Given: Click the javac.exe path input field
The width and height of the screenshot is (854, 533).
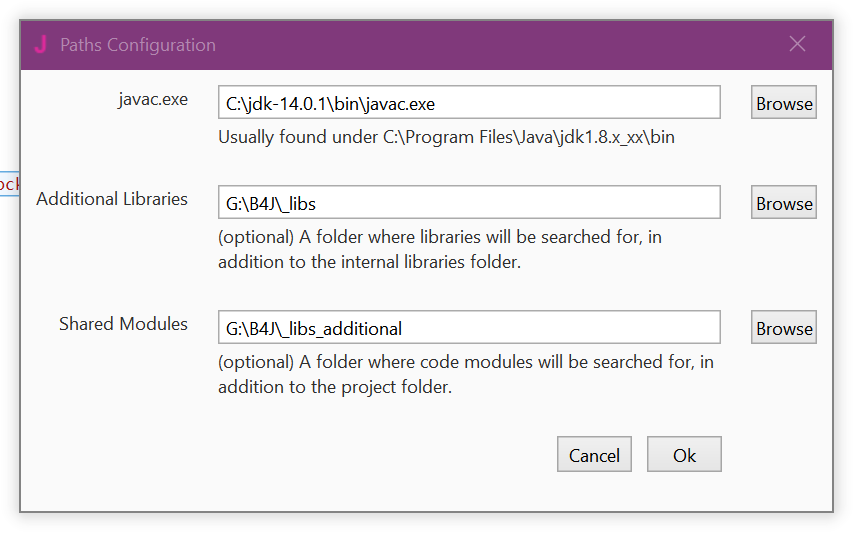Looking at the screenshot, I should [469, 103].
